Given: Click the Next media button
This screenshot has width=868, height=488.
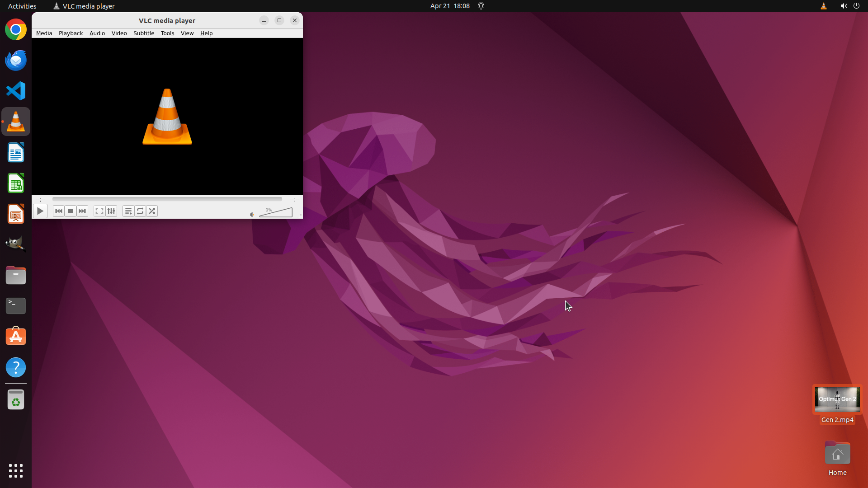Looking at the screenshot, I should (82, 211).
